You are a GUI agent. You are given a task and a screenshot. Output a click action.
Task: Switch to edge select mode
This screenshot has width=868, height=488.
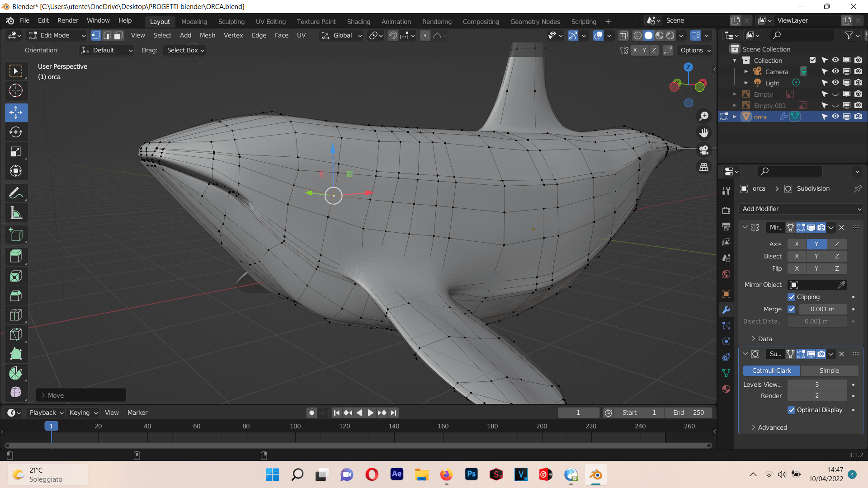[107, 35]
